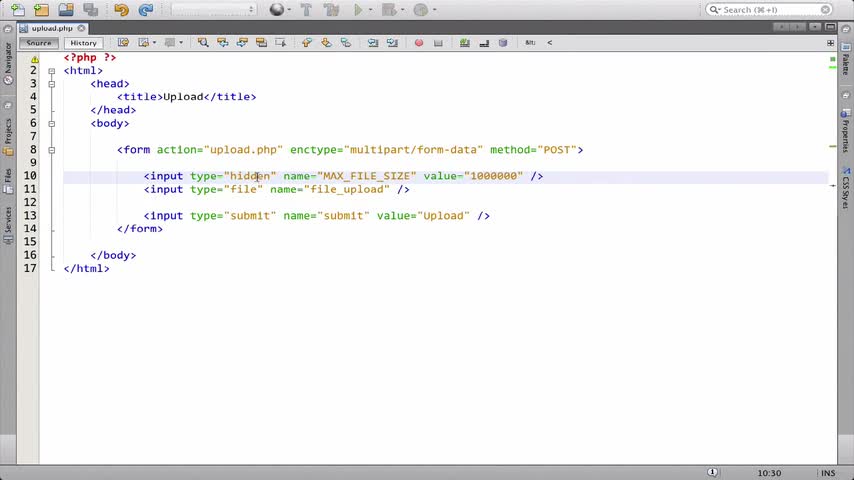This screenshot has width=854, height=480.
Task: Click the scroll documents right button
Action: pyautogui.click(x=798, y=27)
